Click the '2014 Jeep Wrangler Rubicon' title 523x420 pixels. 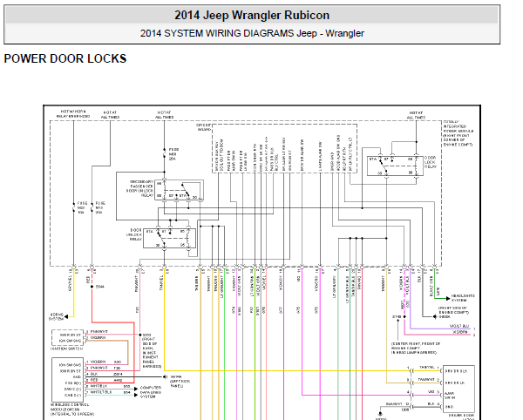[x=252, y=16]
